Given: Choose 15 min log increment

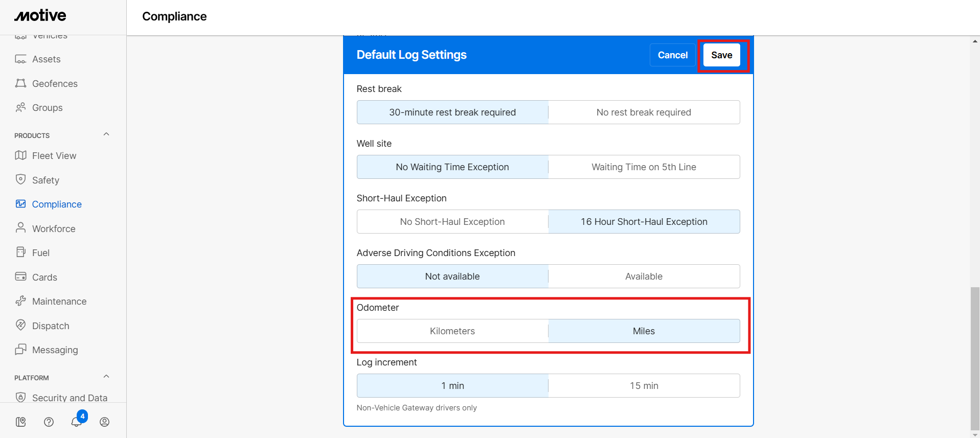Looking at the screenshot, I should 644,386.
